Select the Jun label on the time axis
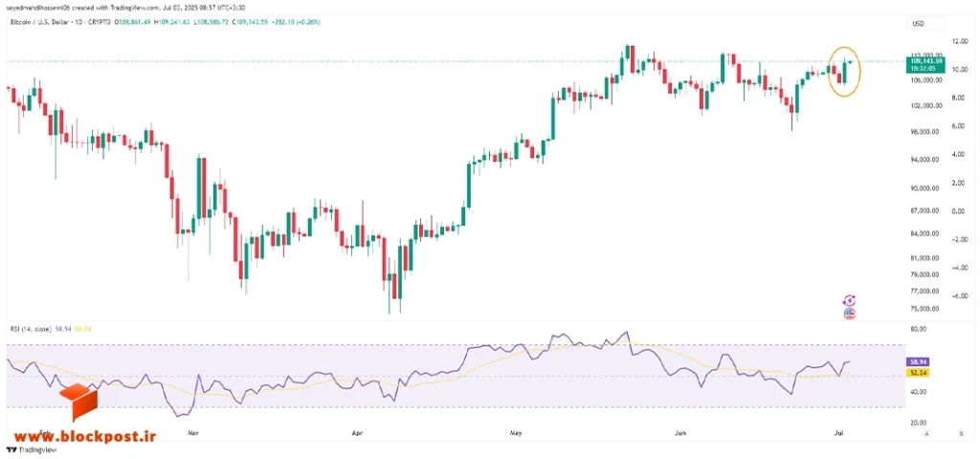The width and height of the screenshot is (980, 459). (x=681, y=432)
